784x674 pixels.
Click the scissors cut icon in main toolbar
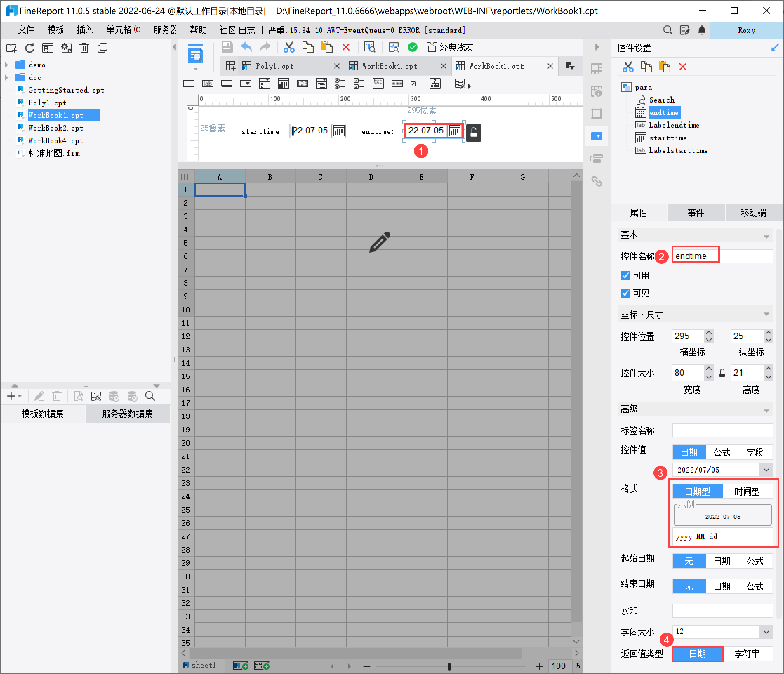tap(289, 47)
